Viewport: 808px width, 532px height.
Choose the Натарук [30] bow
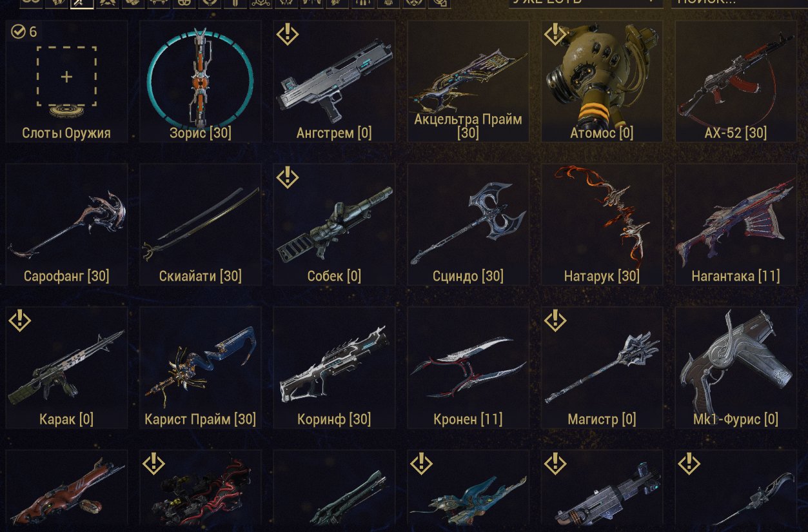602,224
